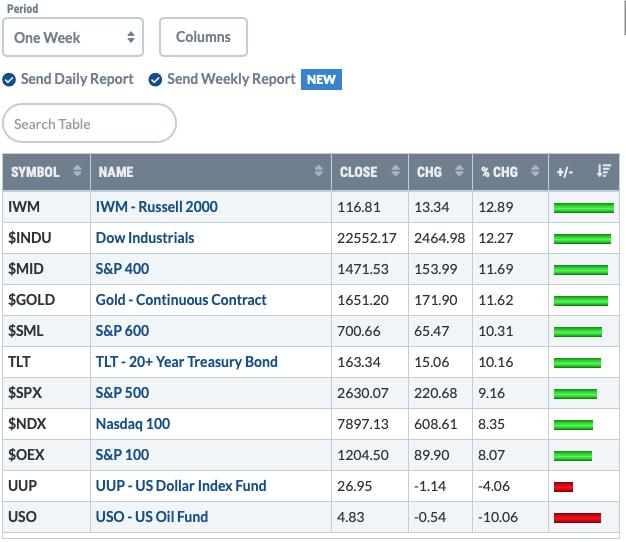Toggle the Send Daily Report checkbox
The image size is (626, 542).
point(9,79)
